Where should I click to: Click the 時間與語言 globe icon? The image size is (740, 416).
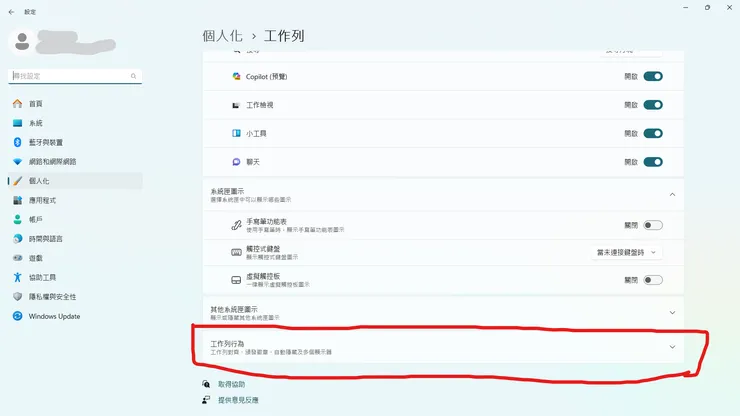tap(17, 238)
